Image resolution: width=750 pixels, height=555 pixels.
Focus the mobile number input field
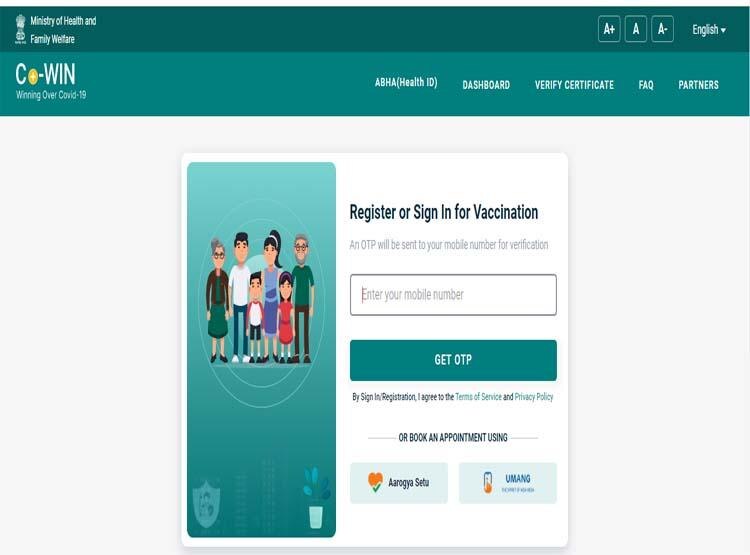(453, 295)
